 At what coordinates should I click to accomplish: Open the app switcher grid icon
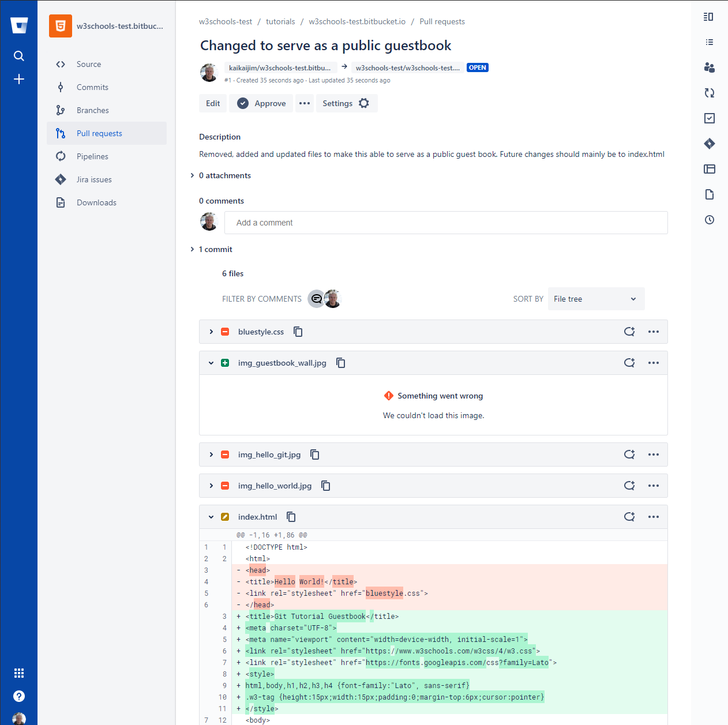[19, 673]
